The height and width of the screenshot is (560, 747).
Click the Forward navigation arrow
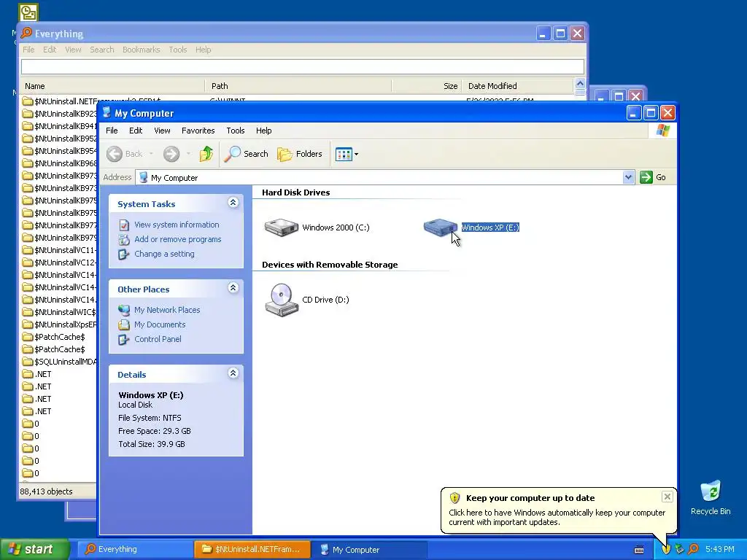(171, 154)
